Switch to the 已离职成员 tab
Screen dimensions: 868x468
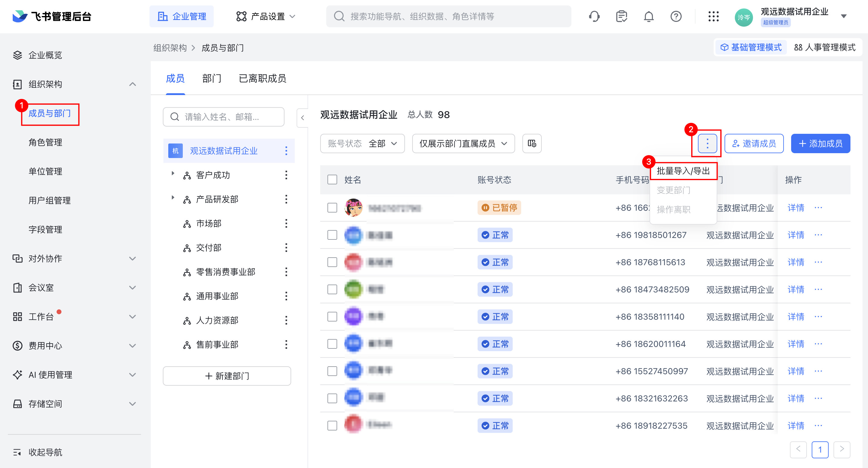click(262, 78)
